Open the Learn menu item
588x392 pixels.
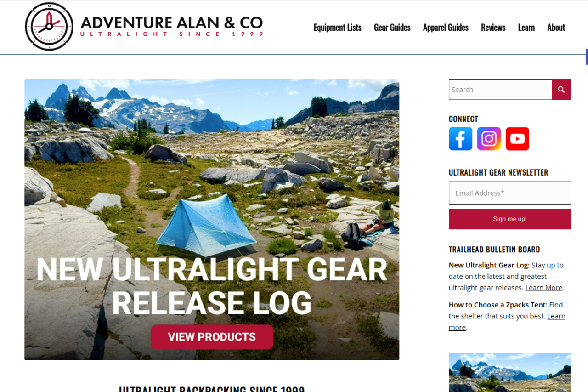click(526, 28)
